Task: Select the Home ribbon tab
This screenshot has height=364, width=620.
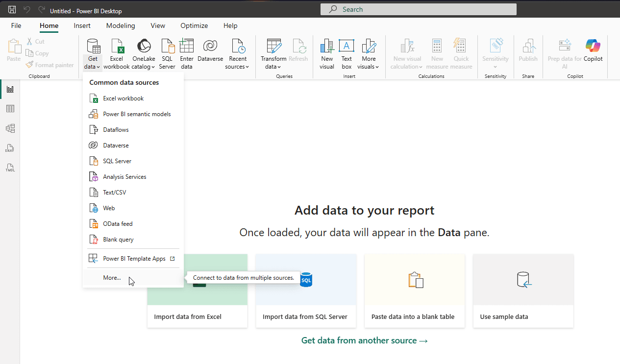Action: pos(49,25)
